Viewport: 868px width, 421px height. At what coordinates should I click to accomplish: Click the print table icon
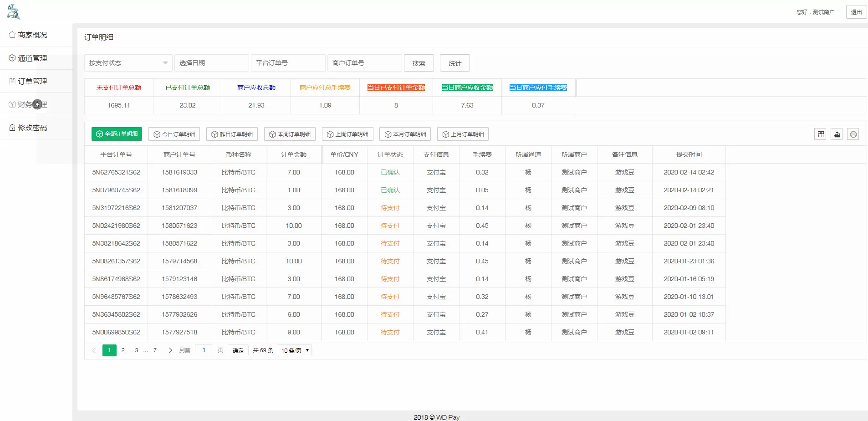[x=853, y=134]
